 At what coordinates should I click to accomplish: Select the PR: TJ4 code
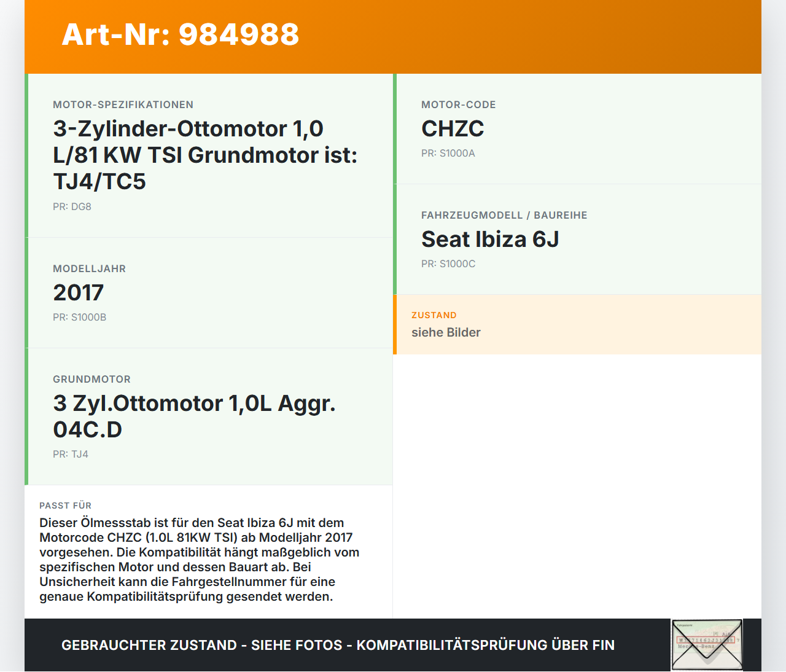tap(71, 455)
